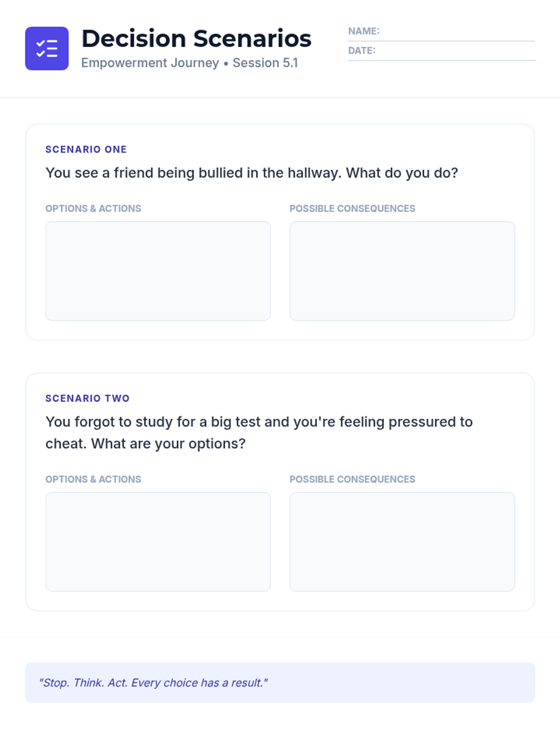The height and width of the screenshot is (747, 560).
Task: Click the NAME: field label
Action: (x=364, y=31)
